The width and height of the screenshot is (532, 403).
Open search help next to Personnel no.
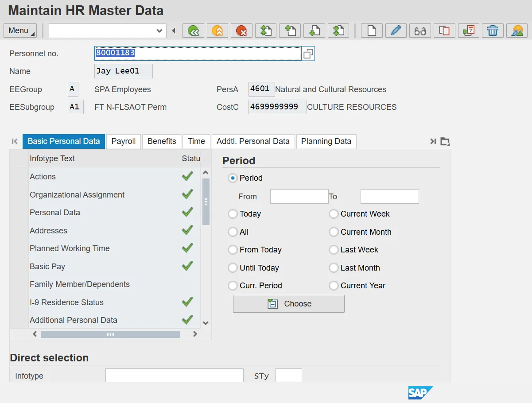[x=308, y=54]
